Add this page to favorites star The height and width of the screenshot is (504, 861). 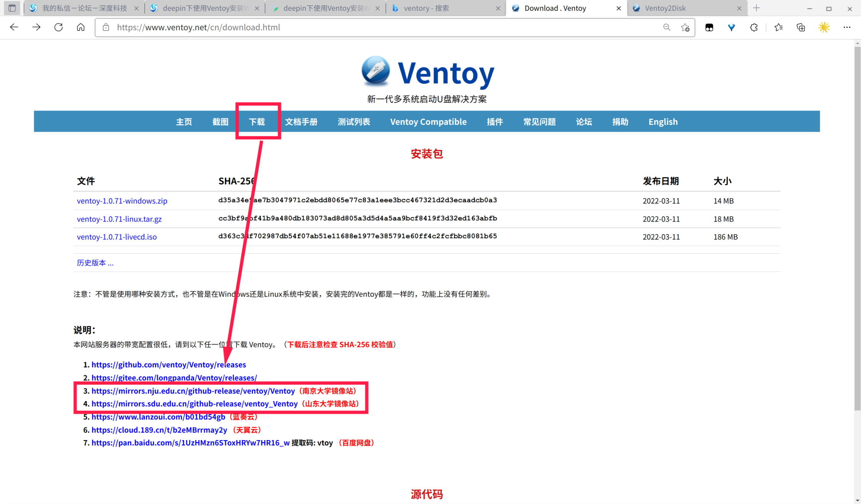tap(685, 27)
